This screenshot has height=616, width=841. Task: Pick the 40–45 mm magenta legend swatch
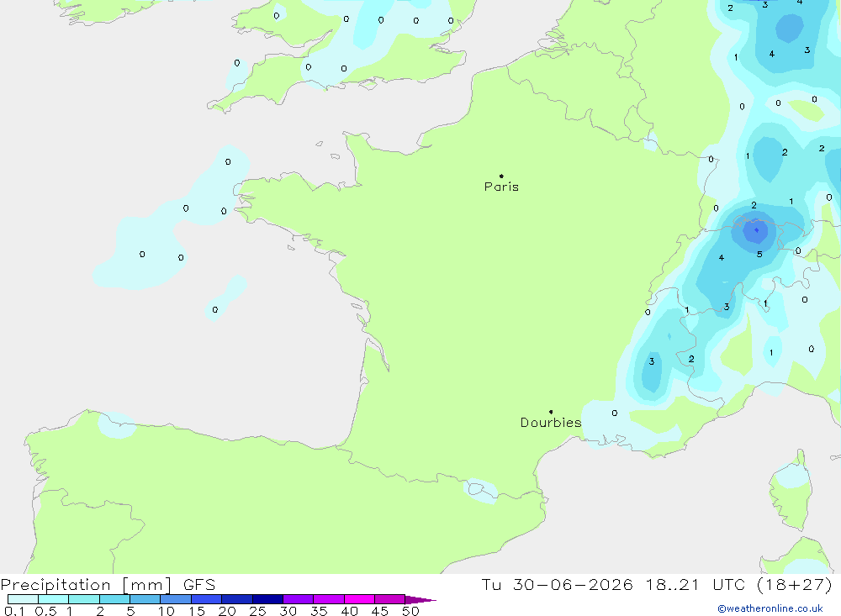point(359,599)
